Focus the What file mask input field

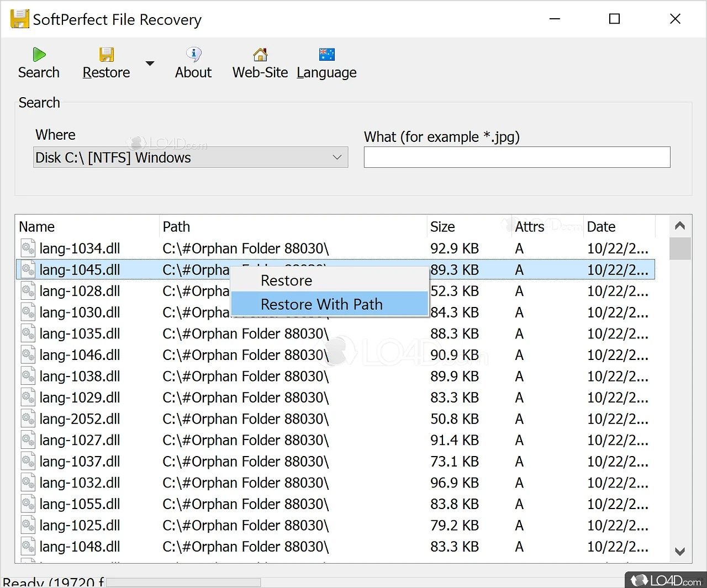pyautogui.click(x=517, y=157)
